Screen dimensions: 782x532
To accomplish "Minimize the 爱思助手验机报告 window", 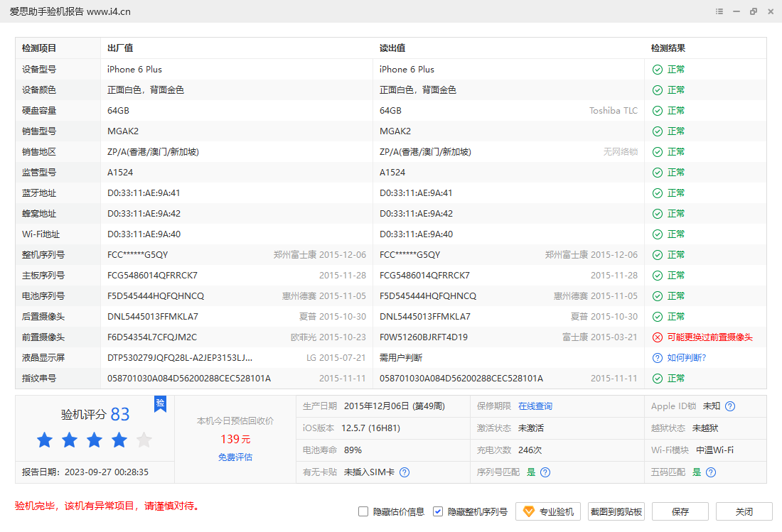I will pos(736,11).
